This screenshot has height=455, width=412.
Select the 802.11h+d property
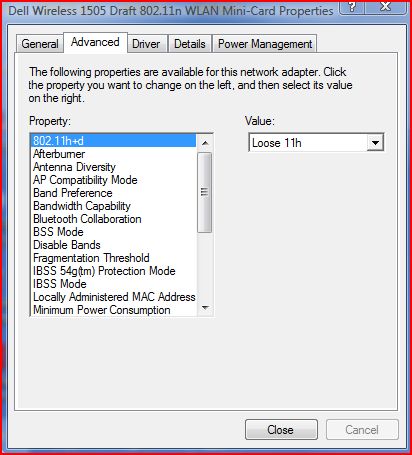click(113, 141)
